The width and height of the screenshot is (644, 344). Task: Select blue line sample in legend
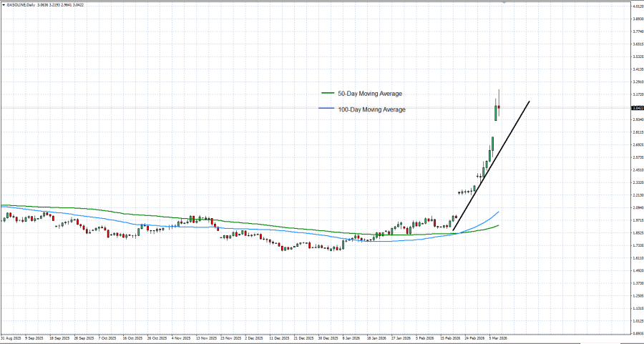coord(326,109)
